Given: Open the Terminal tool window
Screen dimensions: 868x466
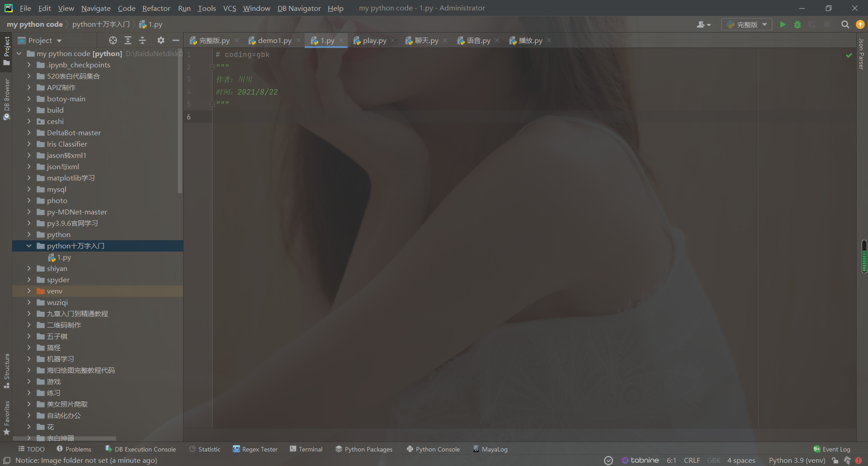Looking at the screenshot, I should (x=306, y=449).
